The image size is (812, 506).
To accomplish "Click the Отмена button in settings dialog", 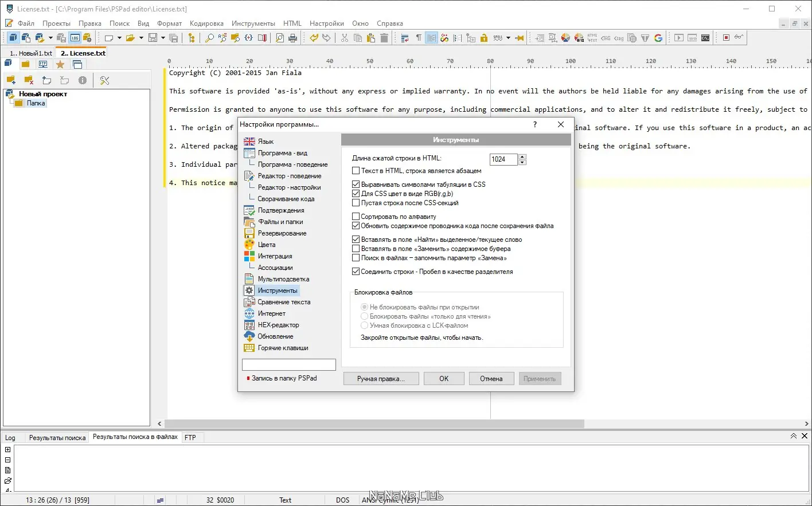I will [491, 379].
